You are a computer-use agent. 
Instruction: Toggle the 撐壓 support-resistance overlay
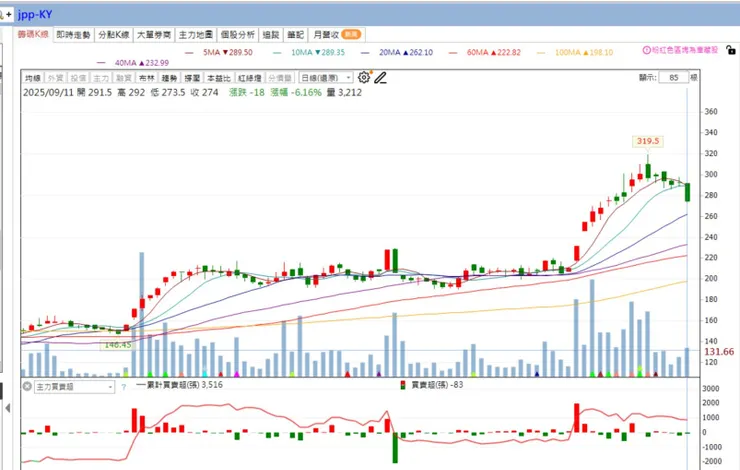click(192, 78)
